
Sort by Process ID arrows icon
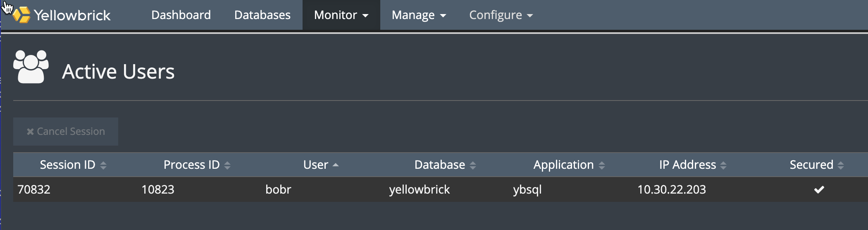pos(227,165)
